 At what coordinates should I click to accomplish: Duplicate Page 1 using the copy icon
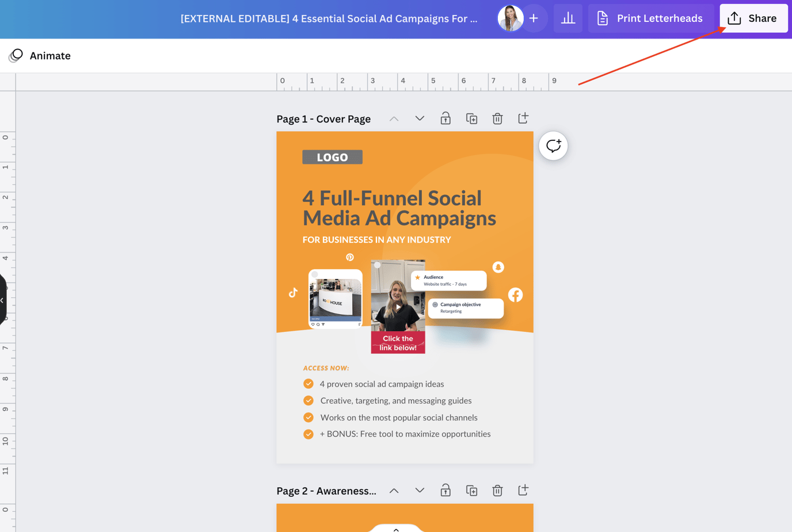(471, 118)
